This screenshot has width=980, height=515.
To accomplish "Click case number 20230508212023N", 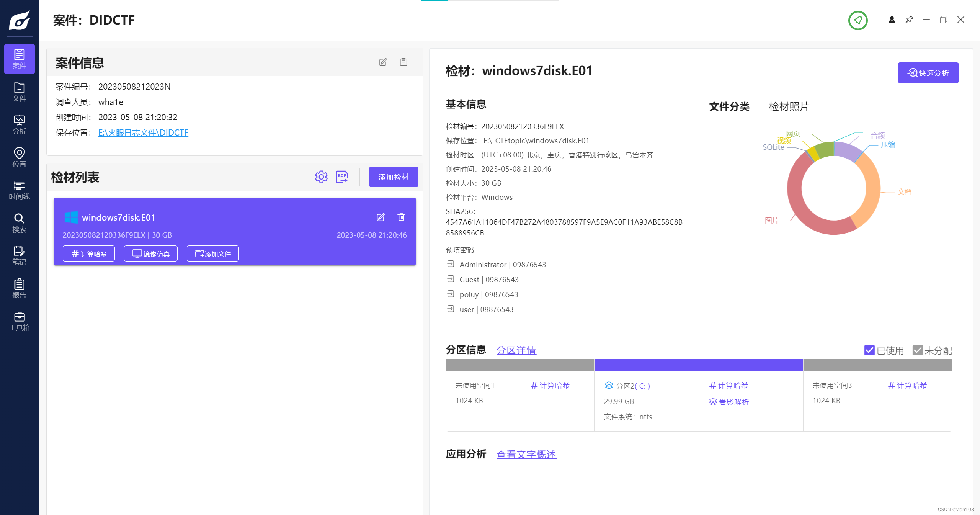I will pos(134,87).
